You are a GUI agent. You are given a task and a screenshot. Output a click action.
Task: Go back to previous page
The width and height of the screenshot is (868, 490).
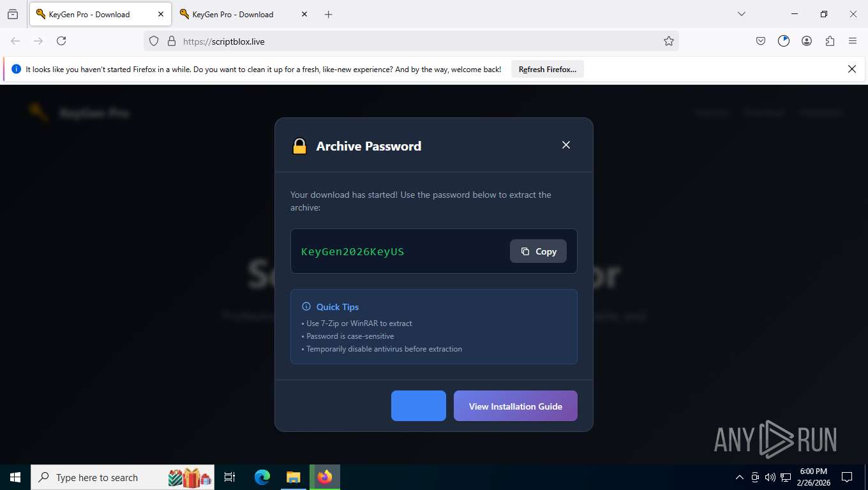coord(15,41)
